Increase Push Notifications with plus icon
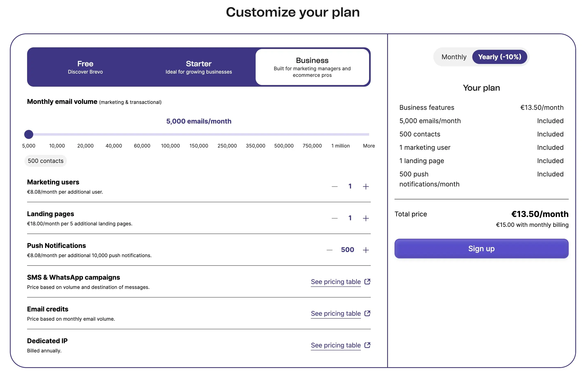The height and width of the screenshot is (377, 588). [x=365, y=250]
